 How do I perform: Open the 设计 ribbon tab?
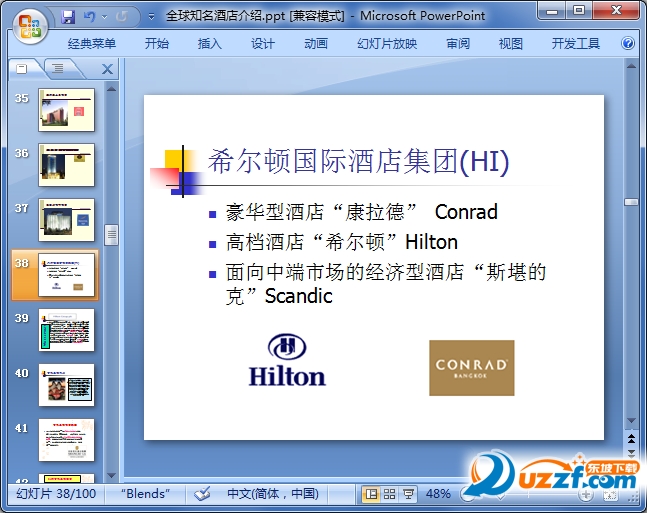click(x=263, y=43)
